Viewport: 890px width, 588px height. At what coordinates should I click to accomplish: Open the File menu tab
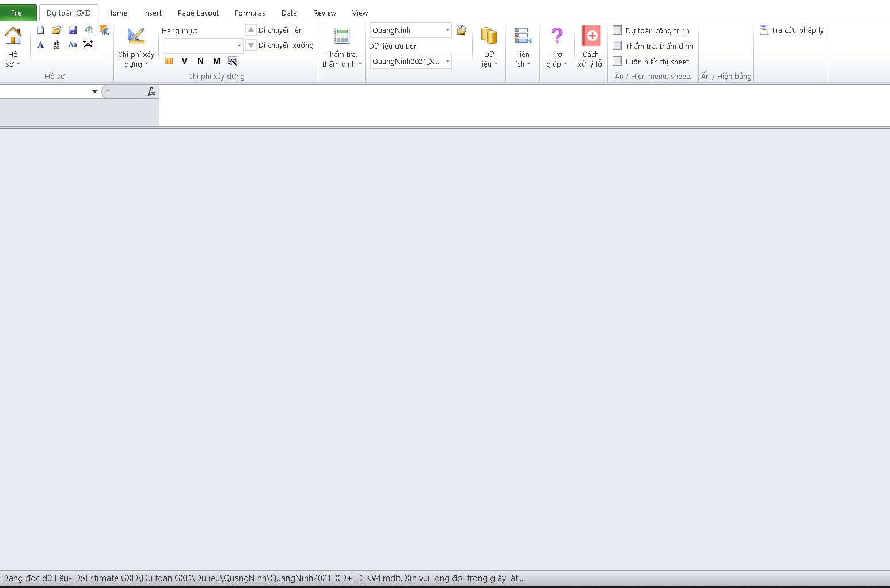click(16, 13)
